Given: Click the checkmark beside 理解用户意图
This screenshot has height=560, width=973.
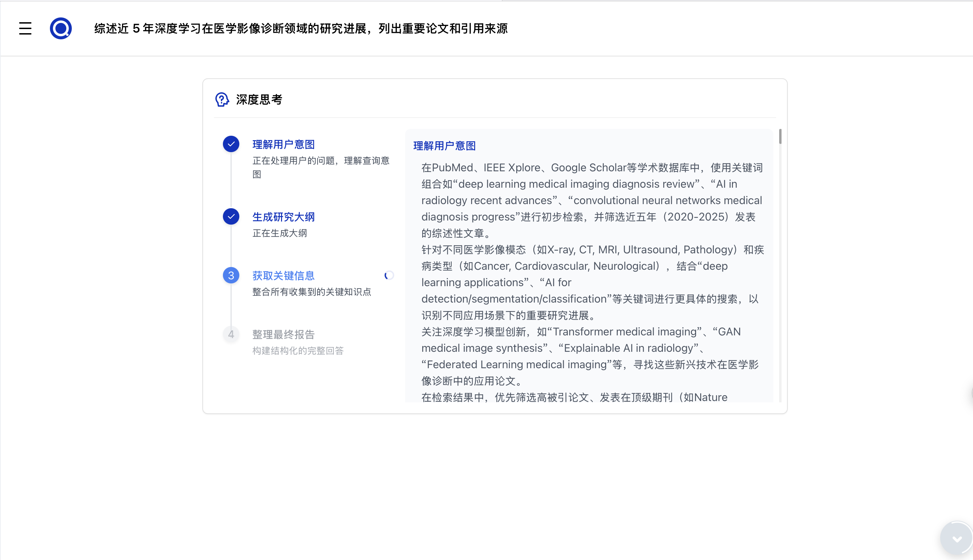Looking at the screenshot, I should (x=231, y=144).
